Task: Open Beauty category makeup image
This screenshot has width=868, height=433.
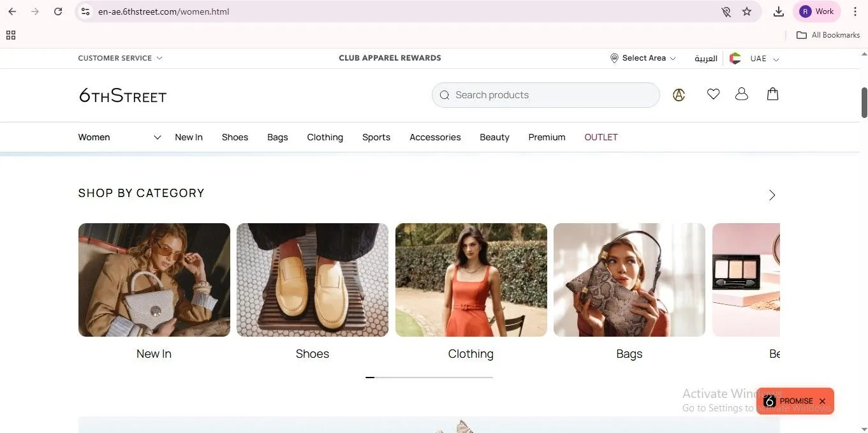Action: point(746,280)
